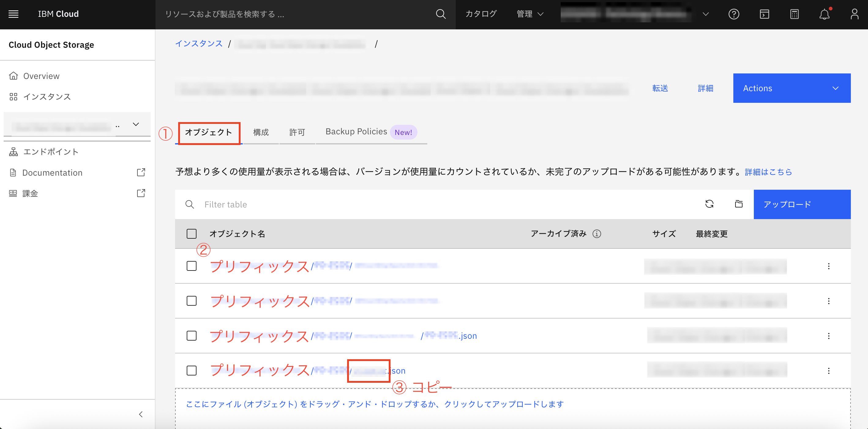Open a folder view with the folder icon
868x429 pixels.
(738, 204)
